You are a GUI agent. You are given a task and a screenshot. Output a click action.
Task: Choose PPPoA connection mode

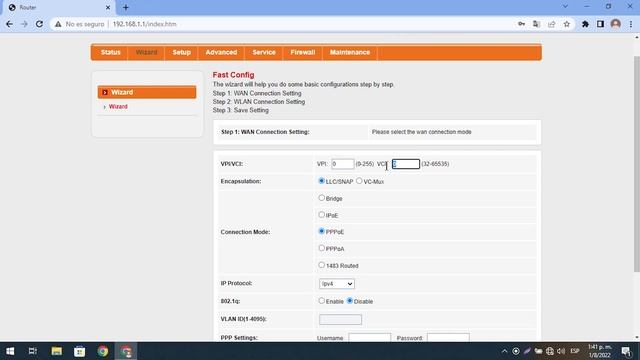click(321, 248)
